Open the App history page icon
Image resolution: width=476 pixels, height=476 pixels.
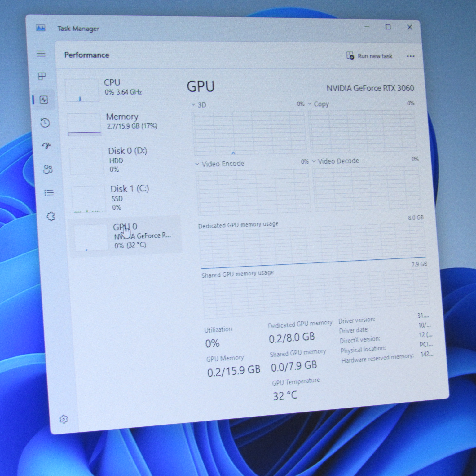45,123
